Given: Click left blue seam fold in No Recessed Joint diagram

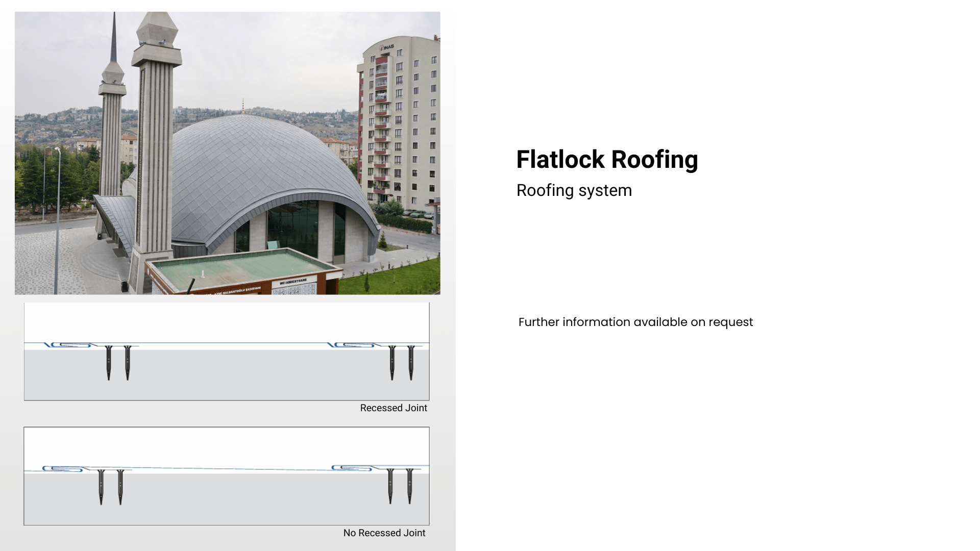Looking at the screenshot, I should (63, 468).
